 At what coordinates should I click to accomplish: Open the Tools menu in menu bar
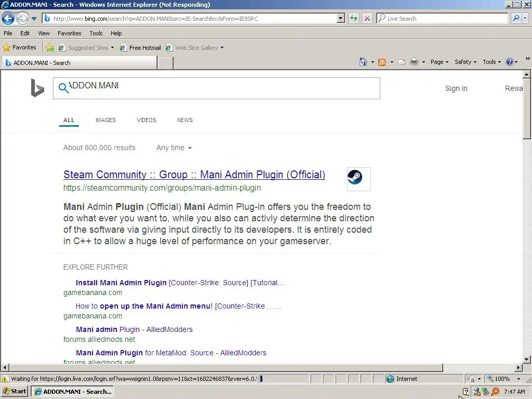click(96, 33)
